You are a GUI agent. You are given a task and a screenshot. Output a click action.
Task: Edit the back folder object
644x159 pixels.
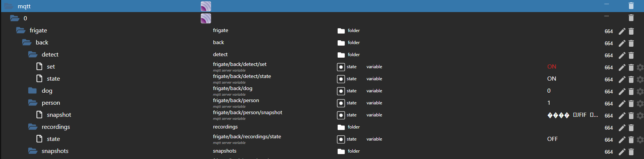tap(622, 43)
